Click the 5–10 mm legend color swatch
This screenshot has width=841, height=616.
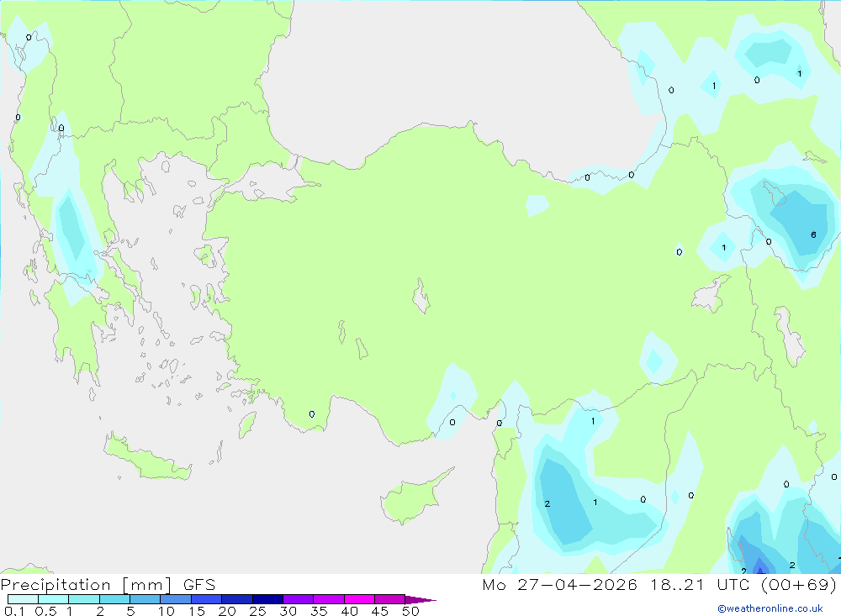click(145, 599)
